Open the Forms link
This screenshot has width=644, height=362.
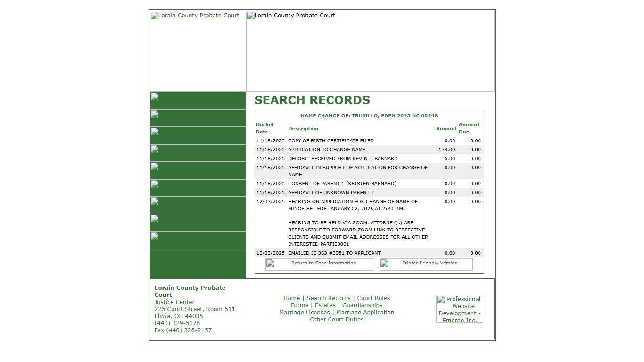click(x=299, y=305)
